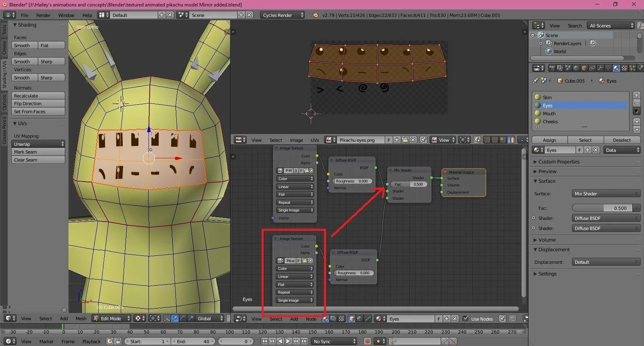This screenshot has width=644, height=346.
Task: Jump to first frame in timeline
Action: click(x=264, y=341)
